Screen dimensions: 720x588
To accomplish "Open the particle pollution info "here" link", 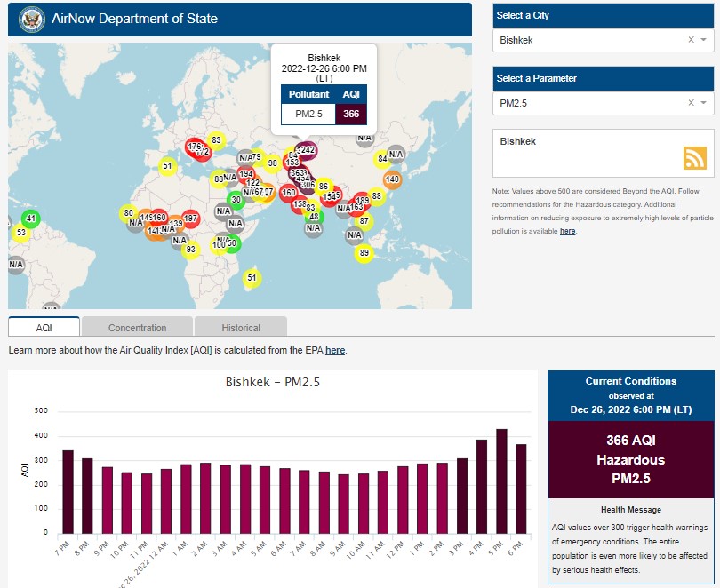I will [567, 231].
